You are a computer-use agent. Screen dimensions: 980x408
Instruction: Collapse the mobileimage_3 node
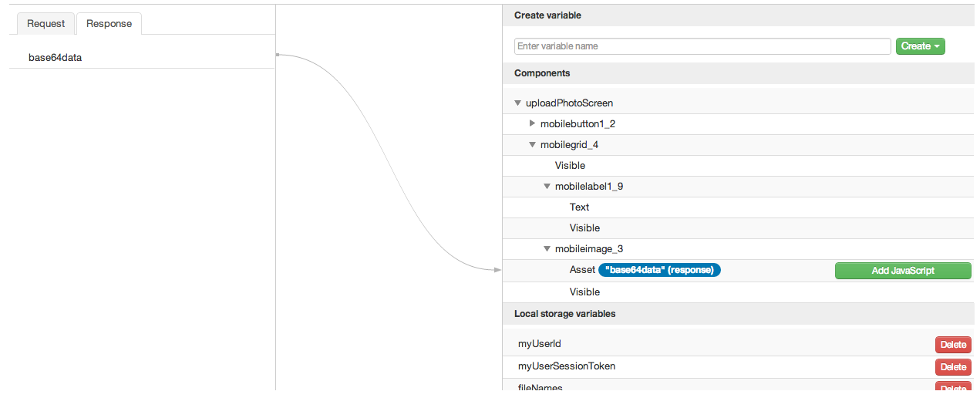click(x=547, y=248)
